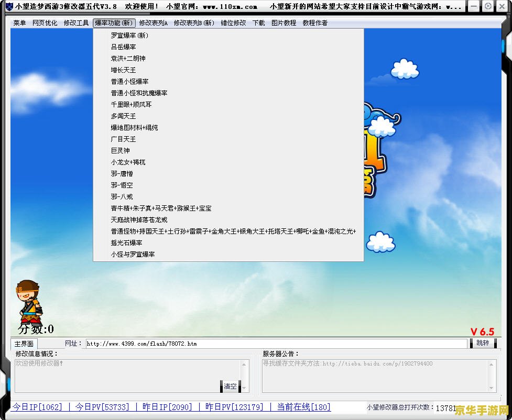The height and width of the screenshot is (420, 512).
Task: Click 小怪与罗宣爆率 at menu bottom
Action: click(x=228, y=255)
